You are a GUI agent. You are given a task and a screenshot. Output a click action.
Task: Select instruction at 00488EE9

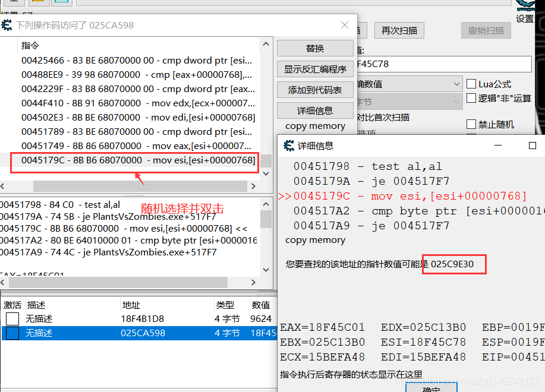137,75
